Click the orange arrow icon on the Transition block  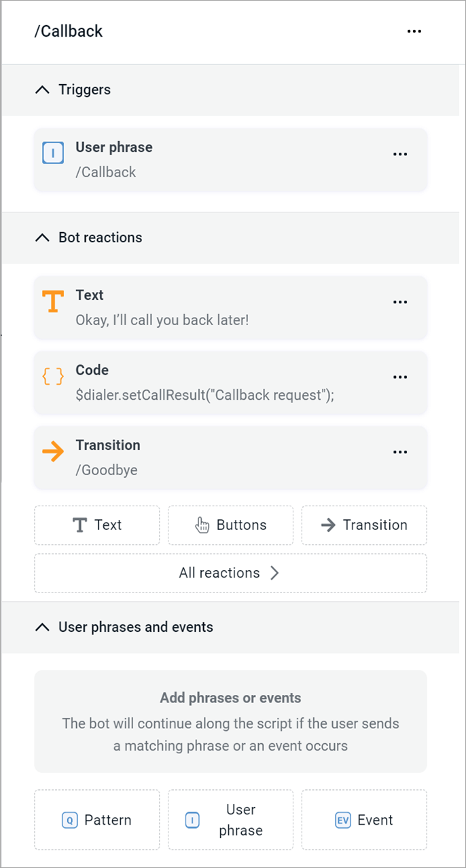[53, 451]
